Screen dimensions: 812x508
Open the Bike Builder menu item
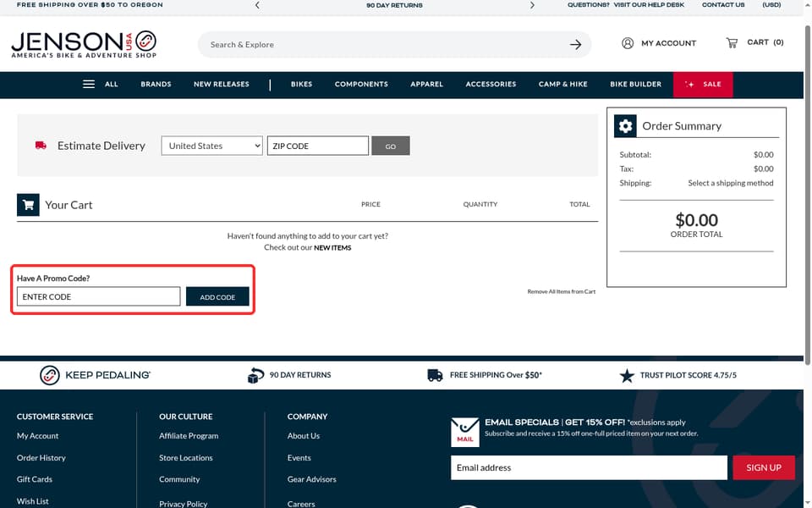(x=635, y=84)
